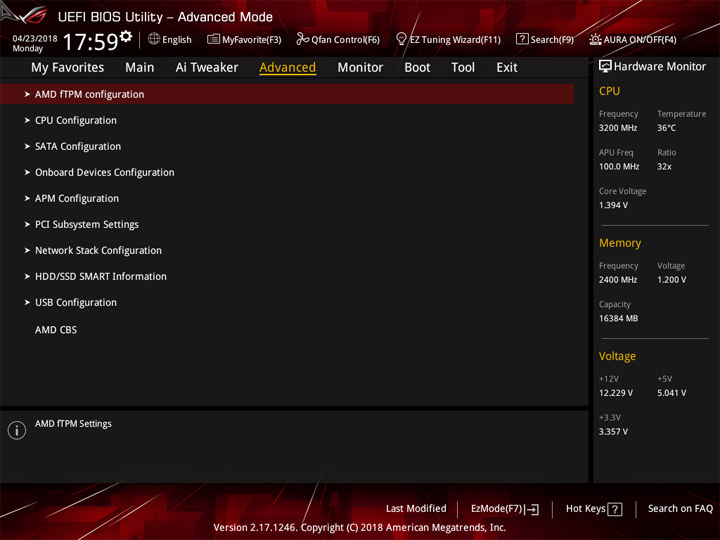Open the Ai Tweaker tab
This screenshot has width=720, height=540.
coord(207,68)
